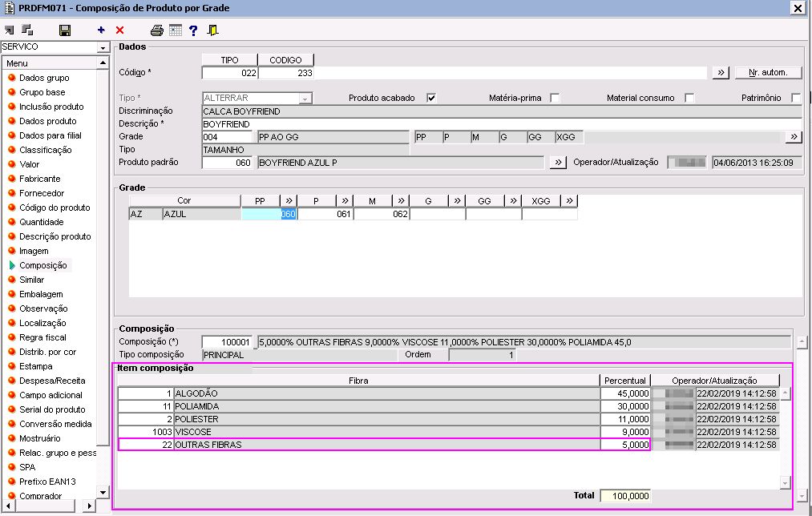This screenshot has width=812, height=516.
Task: Open Código do produto menu item
Action: [55, 208]
